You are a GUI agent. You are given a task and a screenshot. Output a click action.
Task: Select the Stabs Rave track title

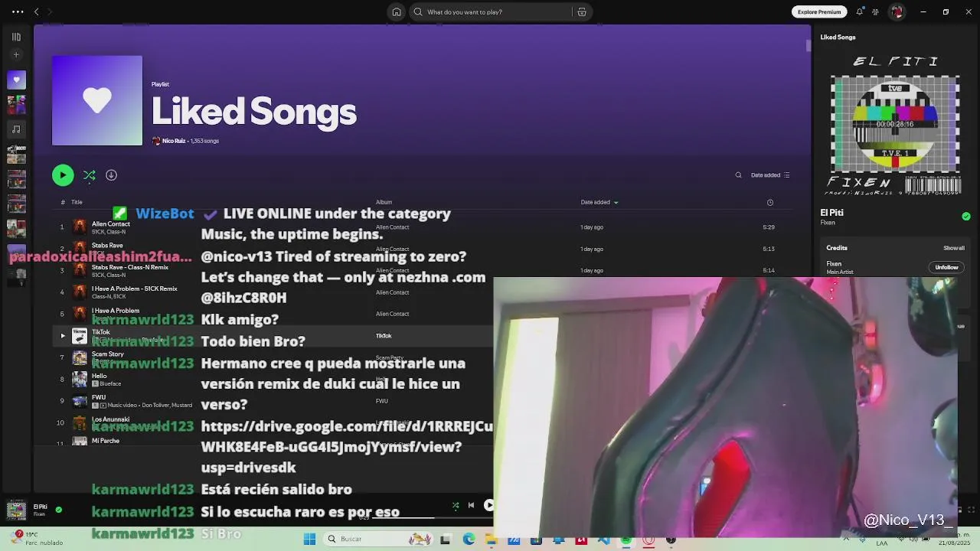coord(107,246)
